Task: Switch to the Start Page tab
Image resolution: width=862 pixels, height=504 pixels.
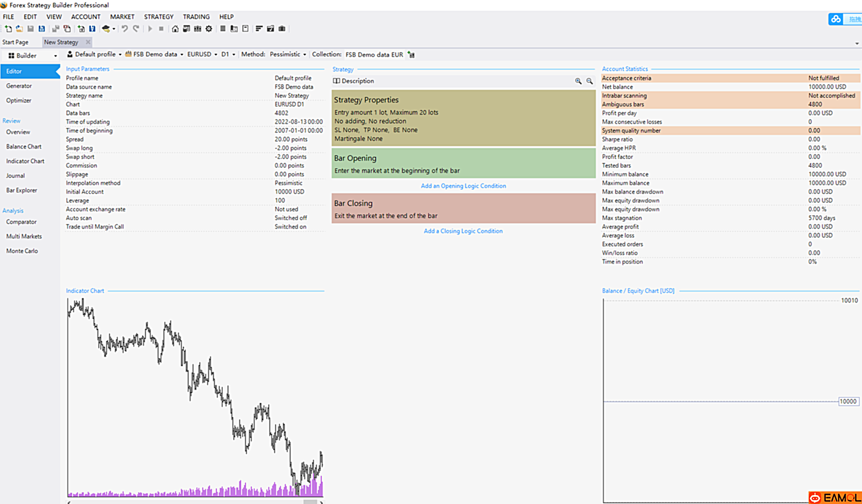Action: 16,42
